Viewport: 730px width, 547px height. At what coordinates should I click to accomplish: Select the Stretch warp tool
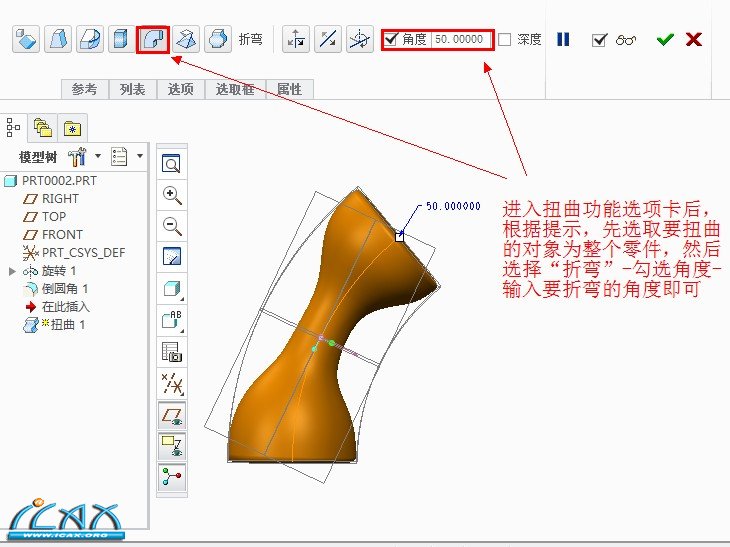[x=122, y=39]
